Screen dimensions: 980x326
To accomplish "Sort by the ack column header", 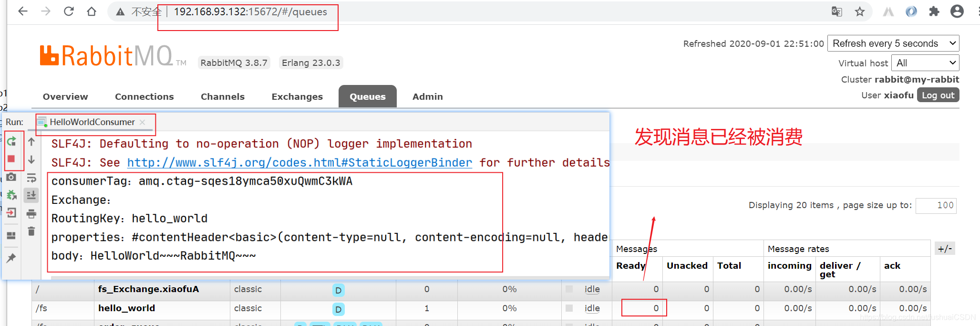I will (892, 266).
